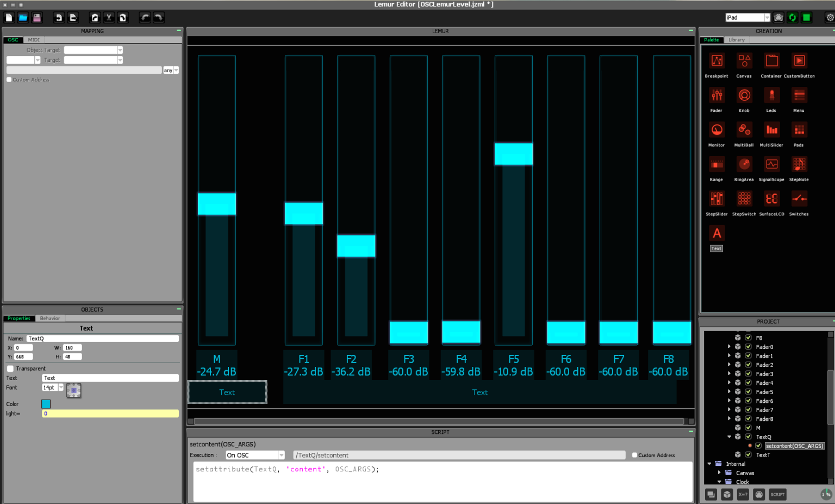Open the 14pt font size dropdown
835x504 pixels.
(61, 388)
